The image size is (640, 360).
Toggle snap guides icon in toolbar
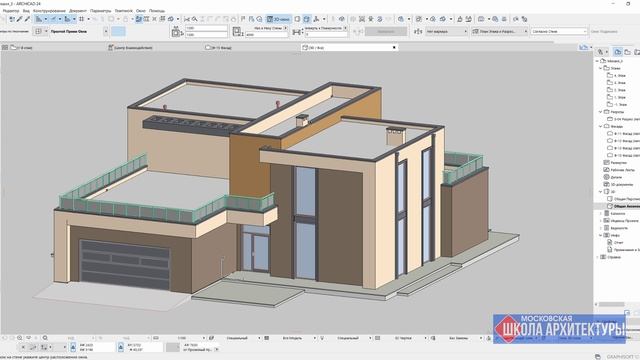pos(53,19)
